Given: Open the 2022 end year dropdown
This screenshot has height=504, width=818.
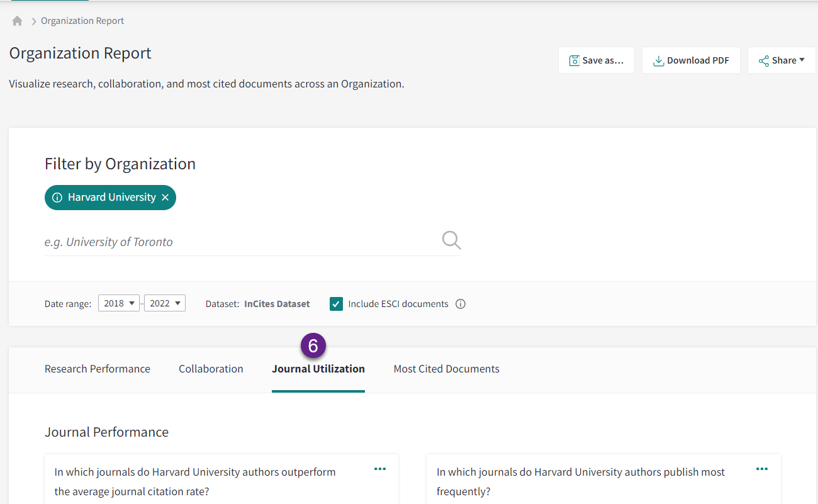Looking at the screenshot, I should [x=165, y=303].
